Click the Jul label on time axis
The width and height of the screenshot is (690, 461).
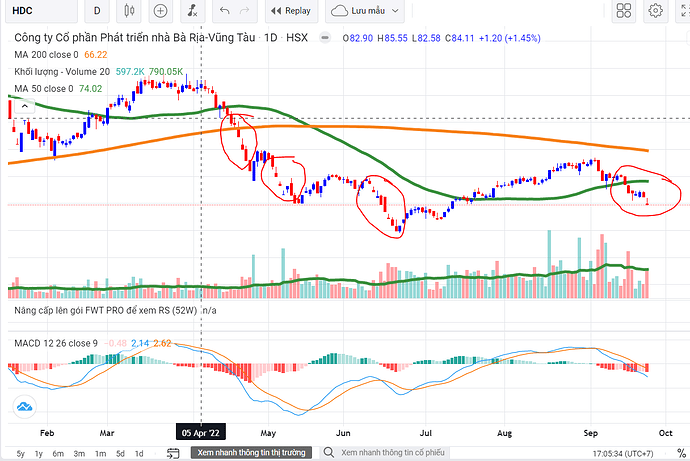[x=426, y=433]
